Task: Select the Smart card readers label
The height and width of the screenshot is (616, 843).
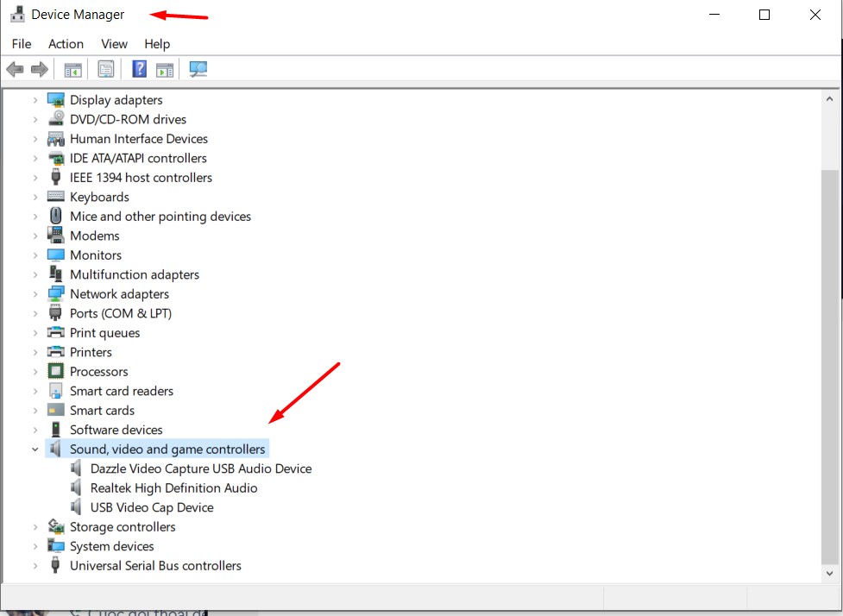Action: [122, 391]
